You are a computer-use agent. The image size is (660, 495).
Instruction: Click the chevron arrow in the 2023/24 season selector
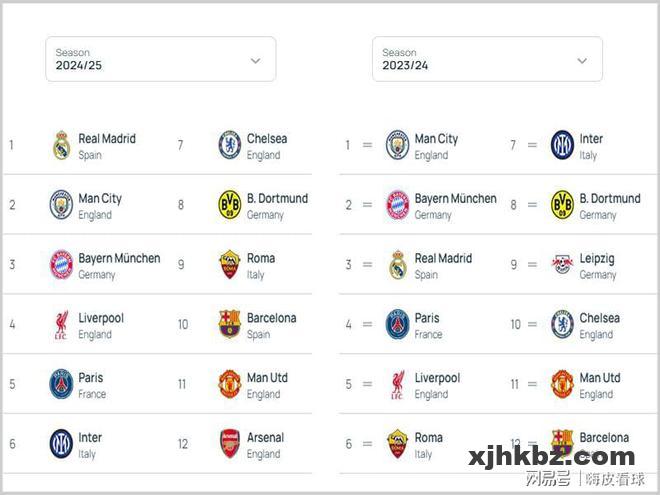pos(582,61)
